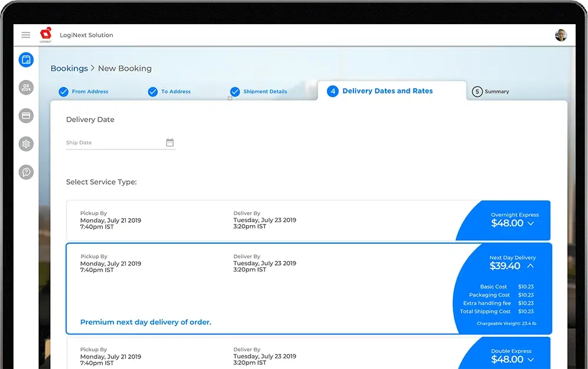Go to Bookings via breadcrumb link

(x=69, y=69)
